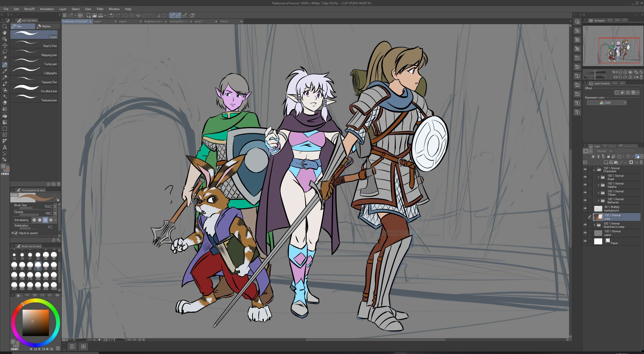
Task: Click the Open file folder icon
Action: click(x=95, y=15)
